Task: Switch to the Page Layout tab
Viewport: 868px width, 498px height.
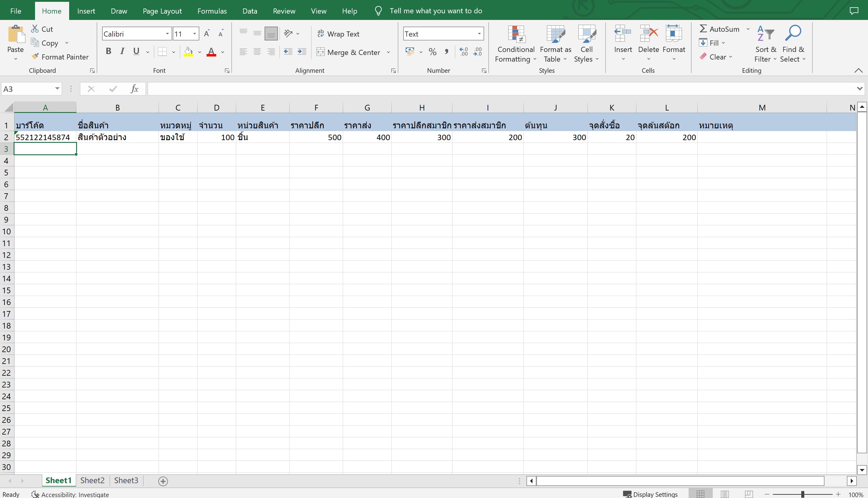Action: [162, 11]
